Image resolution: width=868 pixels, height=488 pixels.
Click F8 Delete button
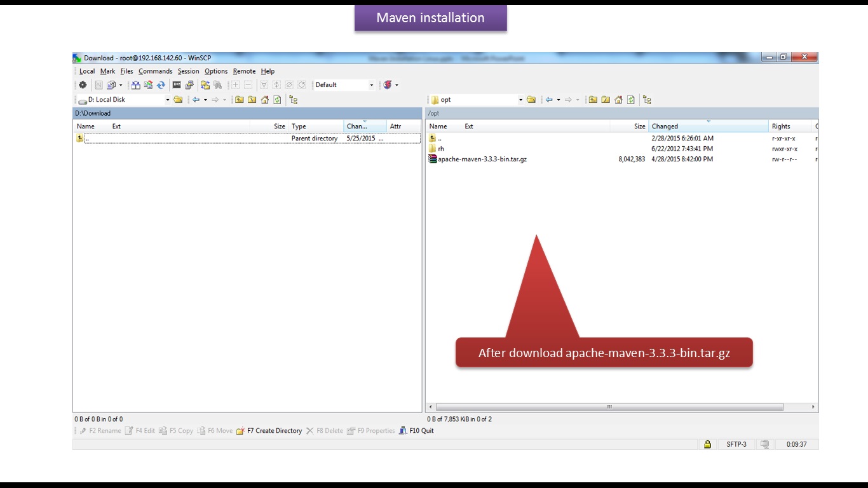tap(324, 431)
